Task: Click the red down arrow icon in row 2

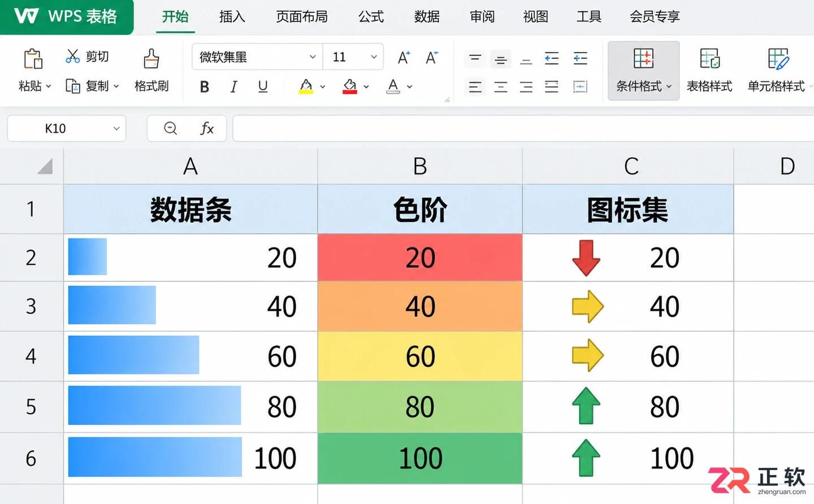Action: [586, 258]
